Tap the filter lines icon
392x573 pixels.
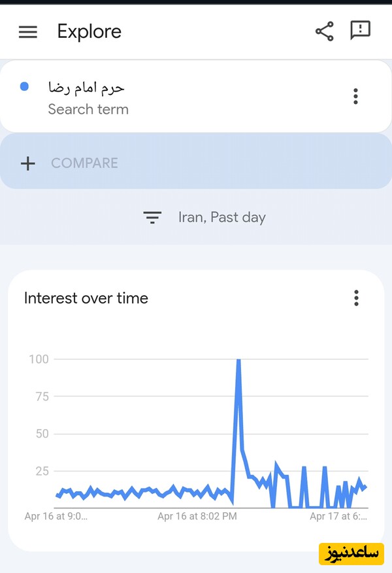point(152,218)
